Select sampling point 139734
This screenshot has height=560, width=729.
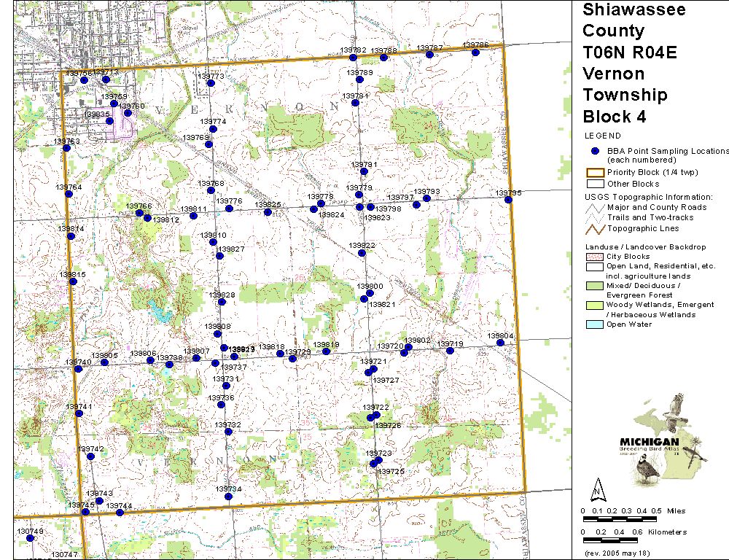click(229, 497)
